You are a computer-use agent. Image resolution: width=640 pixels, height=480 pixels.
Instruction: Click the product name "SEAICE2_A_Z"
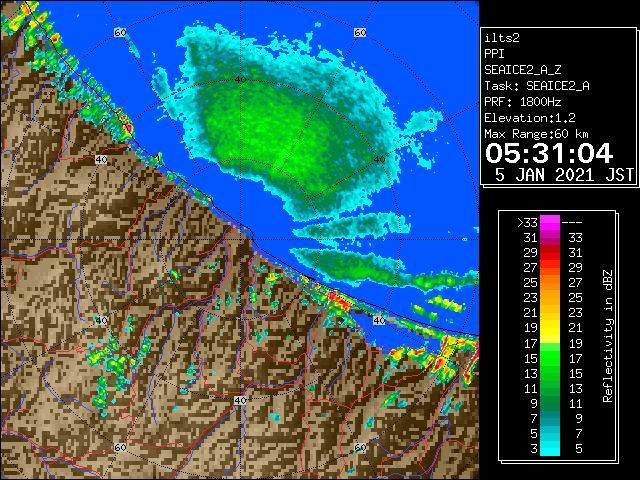pyautogui.click(x=523, y=70)
